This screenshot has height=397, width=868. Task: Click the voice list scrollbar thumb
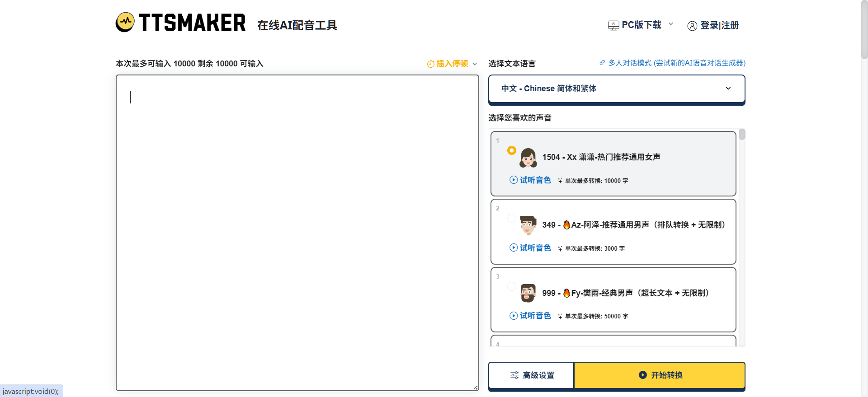(x=742, y=135)
